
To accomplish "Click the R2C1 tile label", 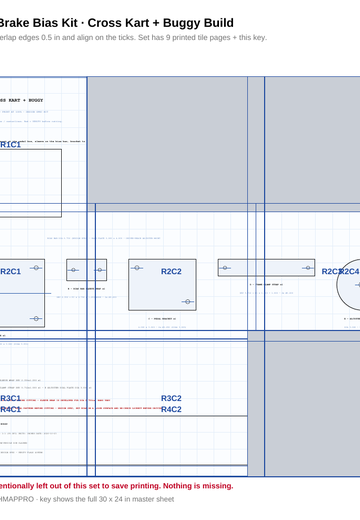I will coord(10,272).
